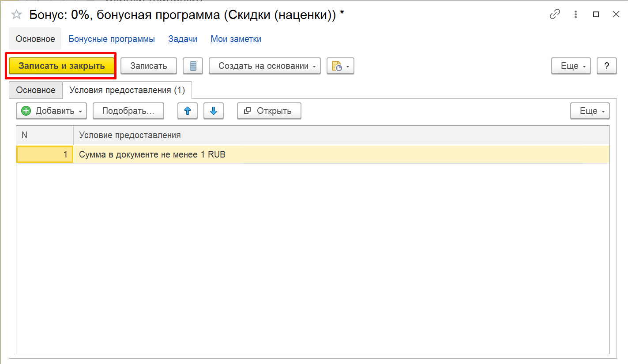Open the help question mark button
The width and height of the screenshot is (628, 364).
(607, 66)
